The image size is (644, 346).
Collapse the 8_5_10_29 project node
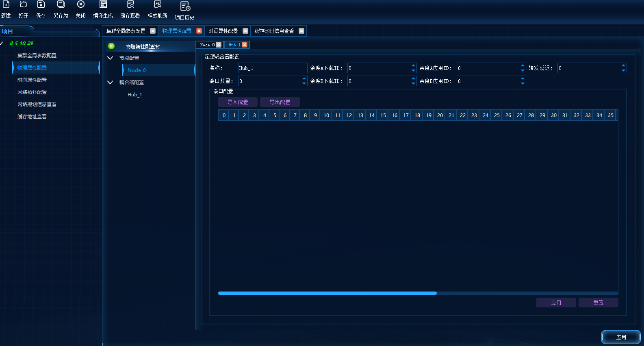pos(2,43)
